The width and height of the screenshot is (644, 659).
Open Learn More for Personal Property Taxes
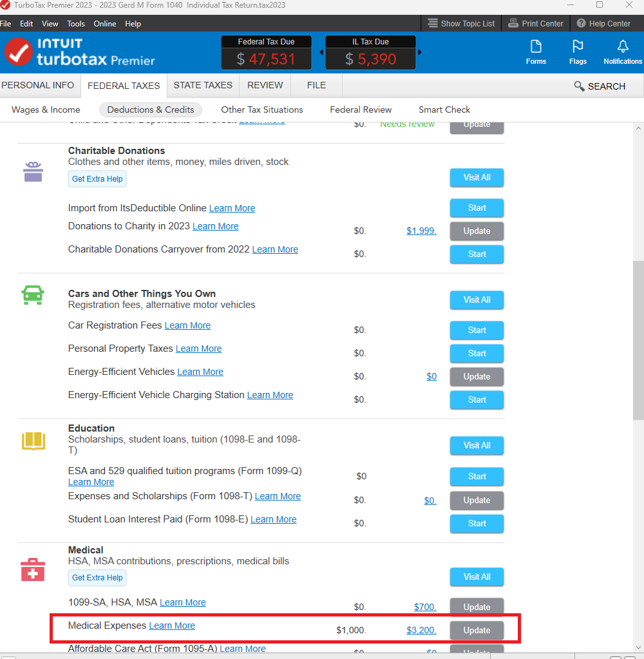coord(198,349)
